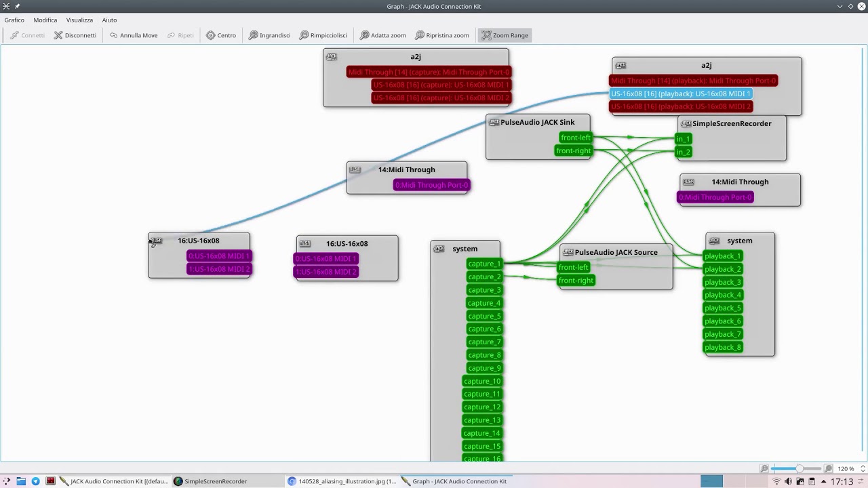Open the Aiuto menu
Viewport: 868px width, 488px height.
click(x=109, y=20)
